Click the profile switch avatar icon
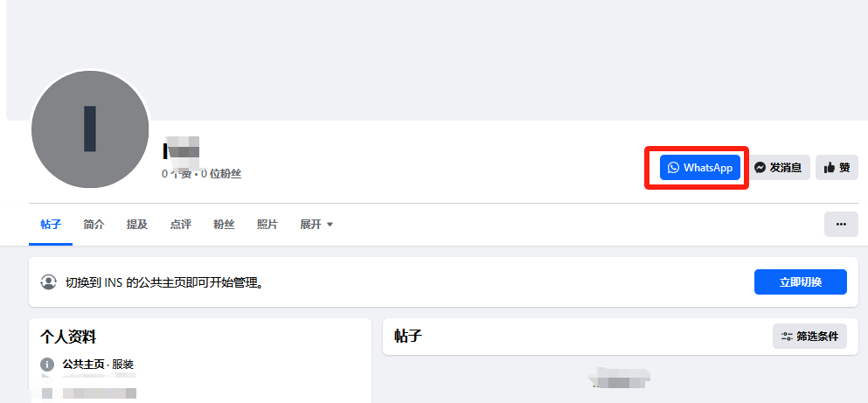 click(49, 281)
